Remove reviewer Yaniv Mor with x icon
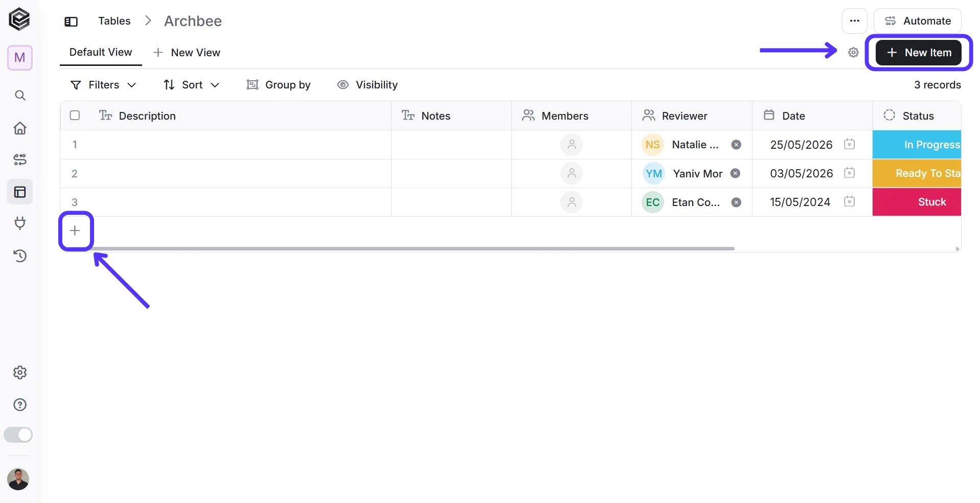 click(735, 173)
